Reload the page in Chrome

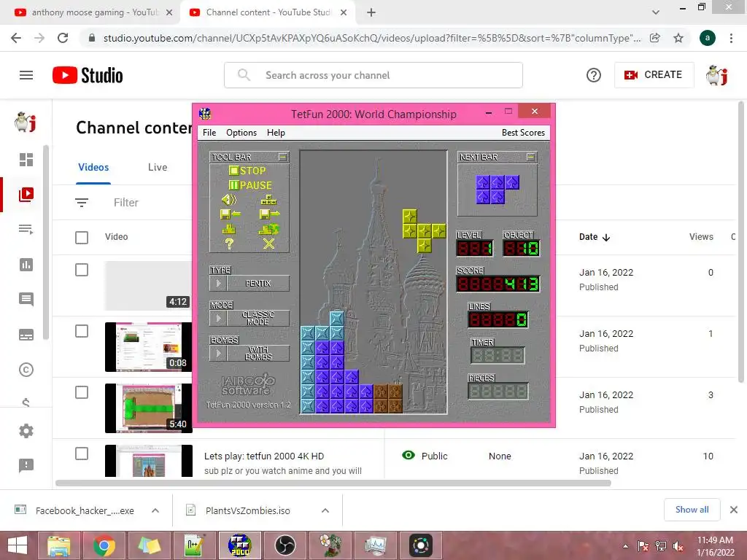tap(63, 38)
